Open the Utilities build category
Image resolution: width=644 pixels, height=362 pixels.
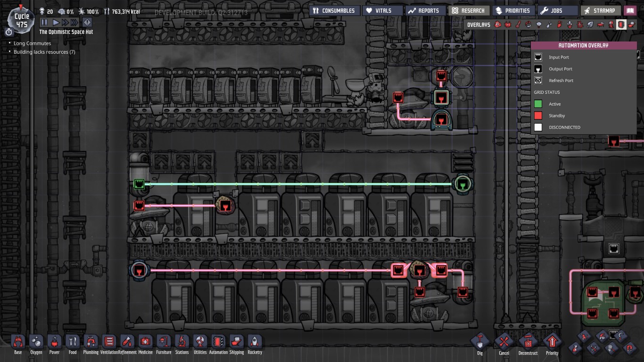(x=200, y=344)
